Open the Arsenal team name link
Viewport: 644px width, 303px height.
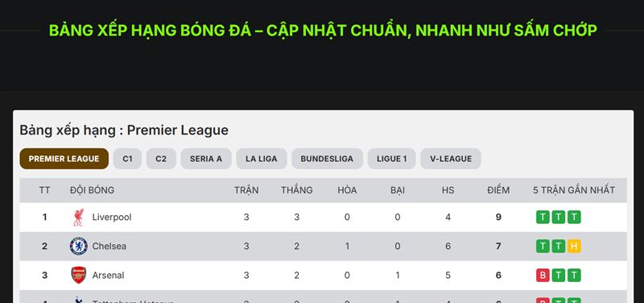108,275
